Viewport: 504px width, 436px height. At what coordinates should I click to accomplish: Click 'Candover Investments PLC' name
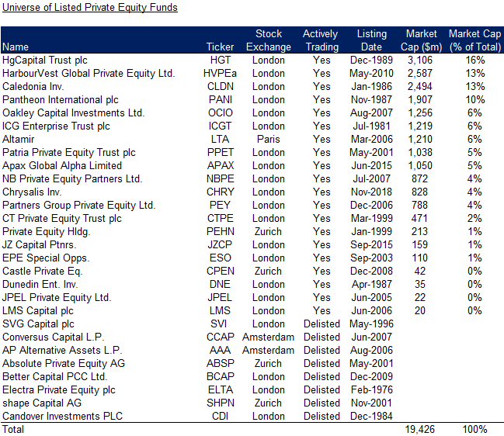(62, 416)
